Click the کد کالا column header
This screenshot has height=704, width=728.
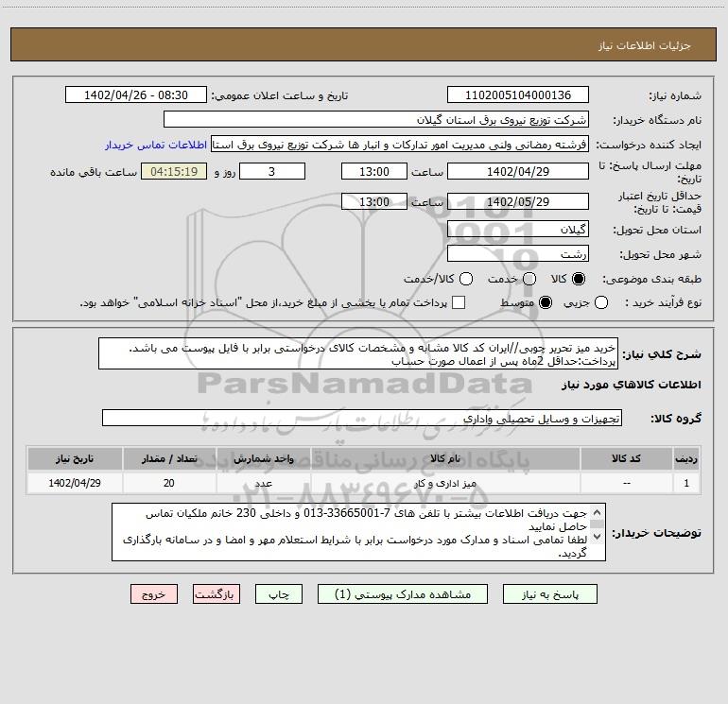(626, 458)
